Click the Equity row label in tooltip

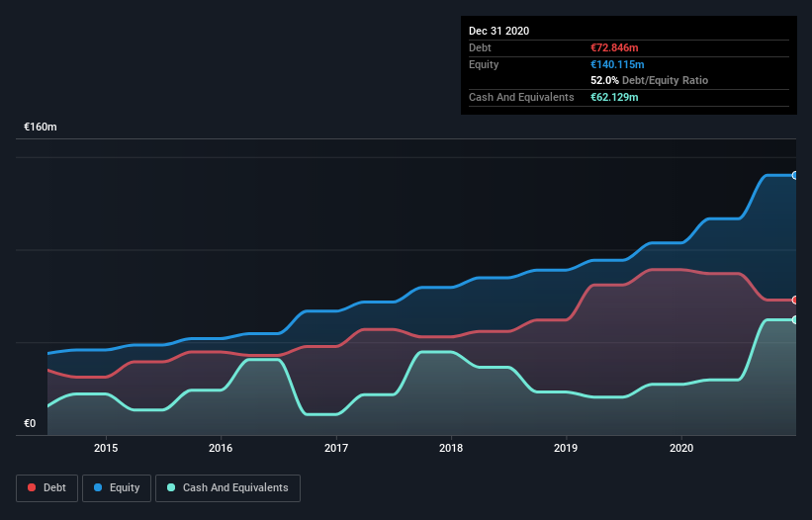pyautogui.click(x=484, y=64)
